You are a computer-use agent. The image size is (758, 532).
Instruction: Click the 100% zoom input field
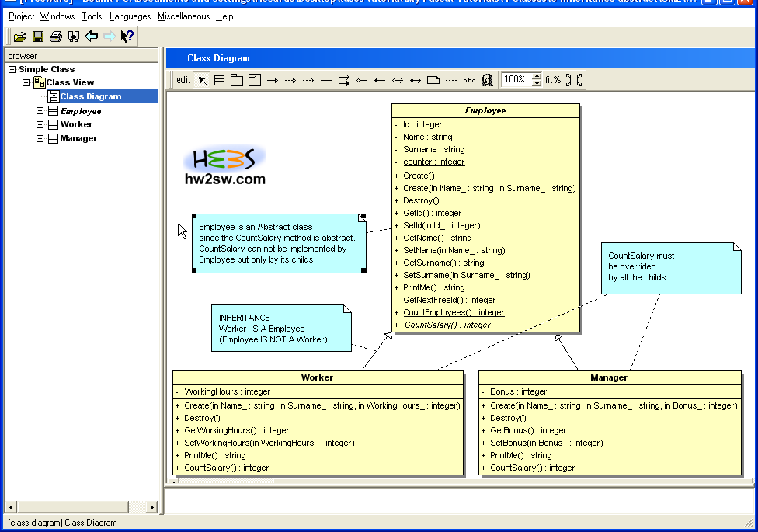pyautogui.click(x=516, y=80)
